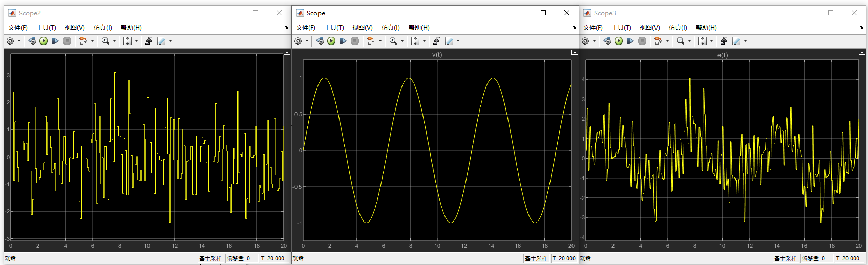868x265 pixels.
Task: Step forward simulation in Scope3 window
Action: pos(630,41)
